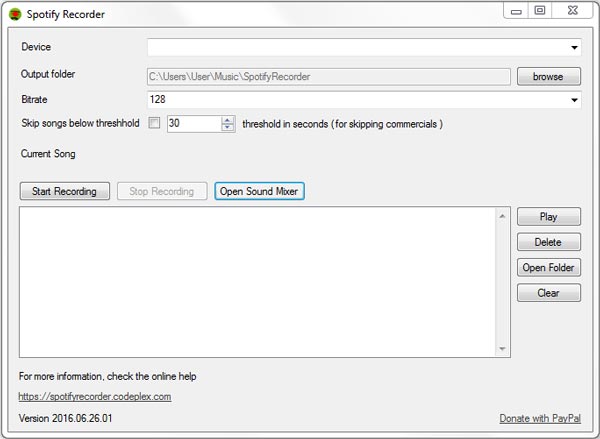This screenshot has width=600, height=439.
Task: Click the Spotify Recorder window title
Action: [x=66, y=15]
